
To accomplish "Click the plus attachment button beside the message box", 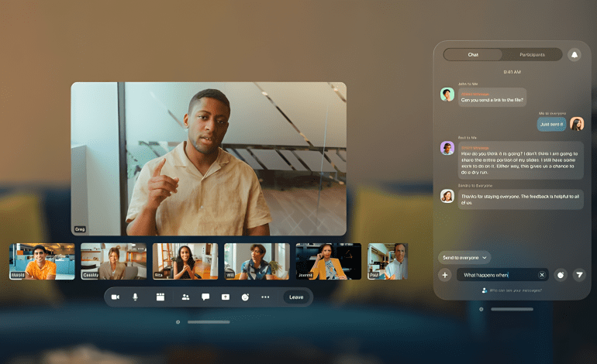I will (x=445, y=275).
